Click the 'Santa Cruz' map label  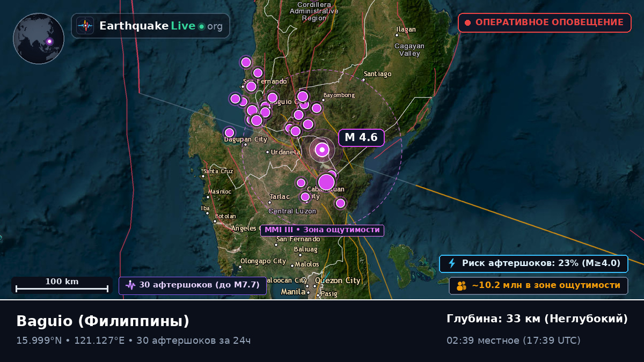coord(218,172)
